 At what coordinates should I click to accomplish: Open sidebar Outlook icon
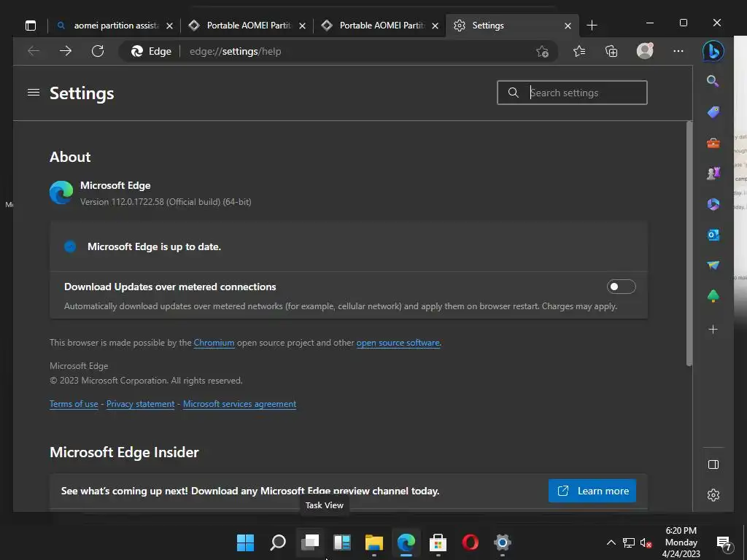(x=713, y=235)
